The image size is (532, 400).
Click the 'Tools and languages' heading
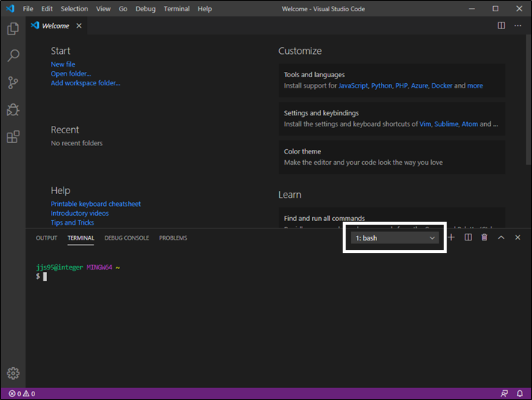click(314, 75)
